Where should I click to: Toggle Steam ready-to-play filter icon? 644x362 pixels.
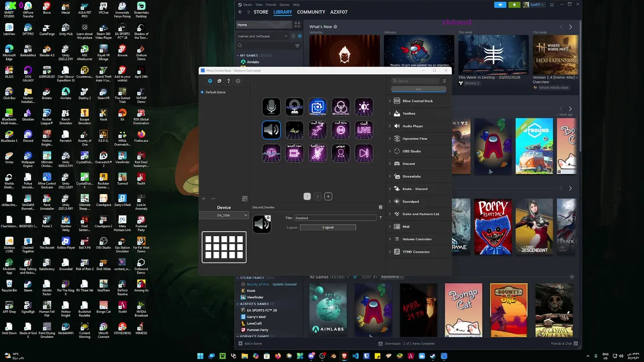tap(300, 36)
